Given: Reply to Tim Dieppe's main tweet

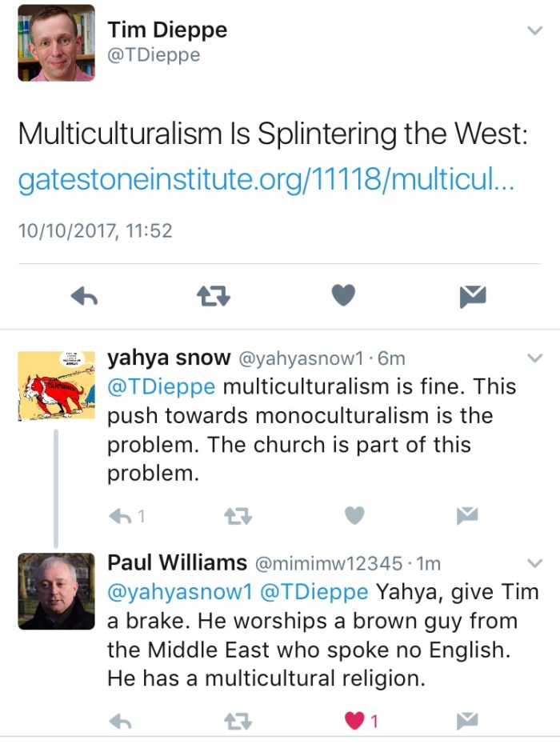Looking at the screenshot, I should point(84,297).
